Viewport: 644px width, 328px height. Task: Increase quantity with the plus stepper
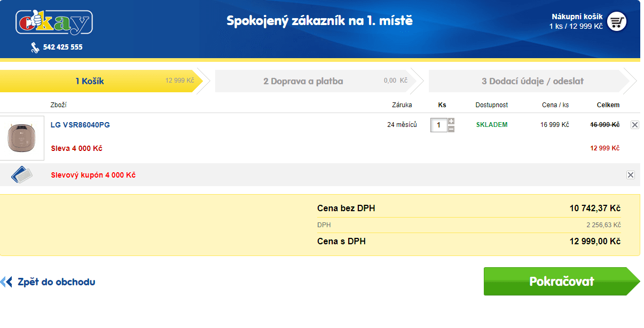(451, 121)
